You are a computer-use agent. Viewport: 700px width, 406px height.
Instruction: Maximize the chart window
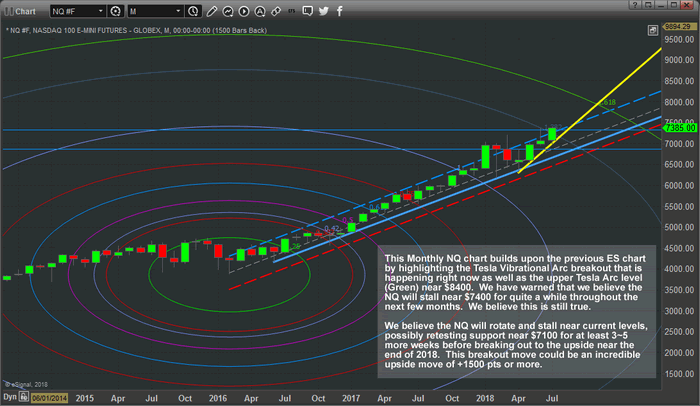(x=674, y=5)
